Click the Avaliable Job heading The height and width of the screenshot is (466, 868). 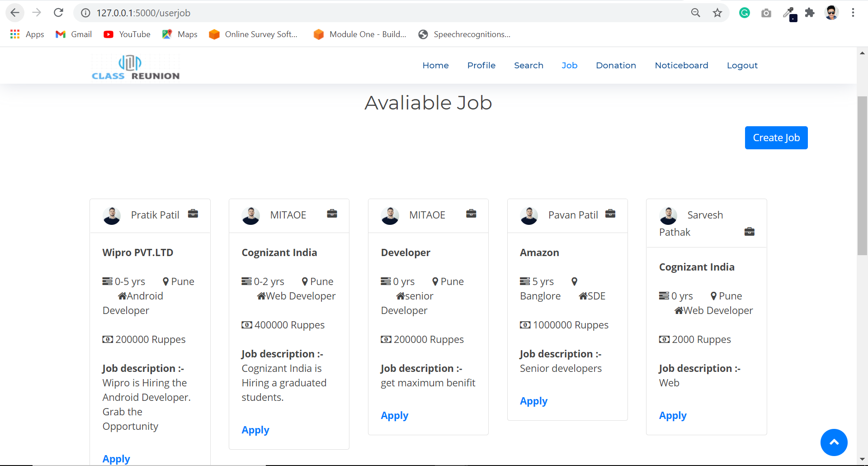coord(428,103)
